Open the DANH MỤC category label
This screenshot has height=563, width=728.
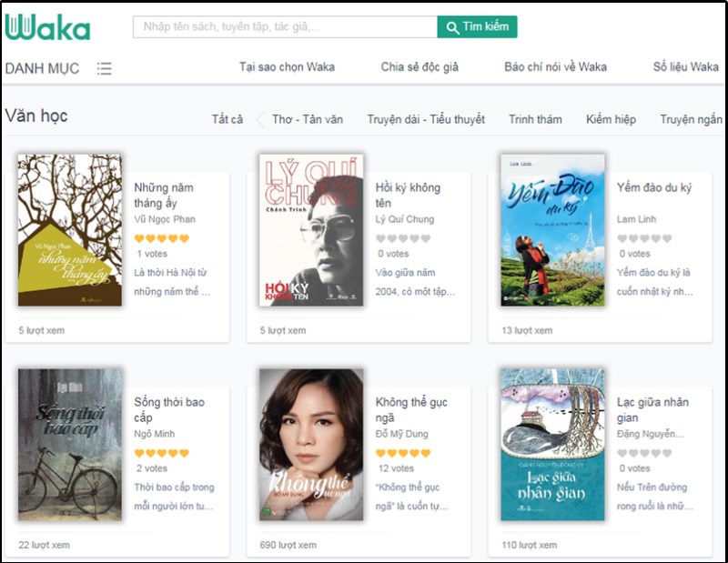(42, 69)
